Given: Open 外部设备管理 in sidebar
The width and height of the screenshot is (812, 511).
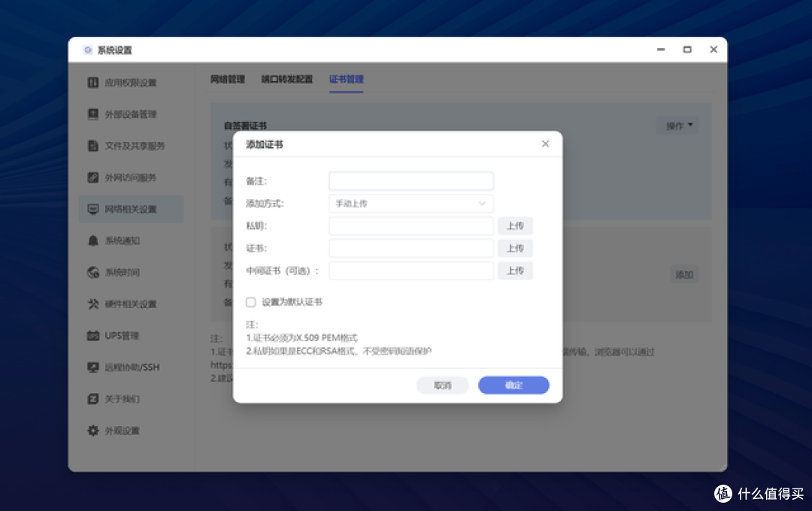Looking at the screenshot, I should [131, 114].
